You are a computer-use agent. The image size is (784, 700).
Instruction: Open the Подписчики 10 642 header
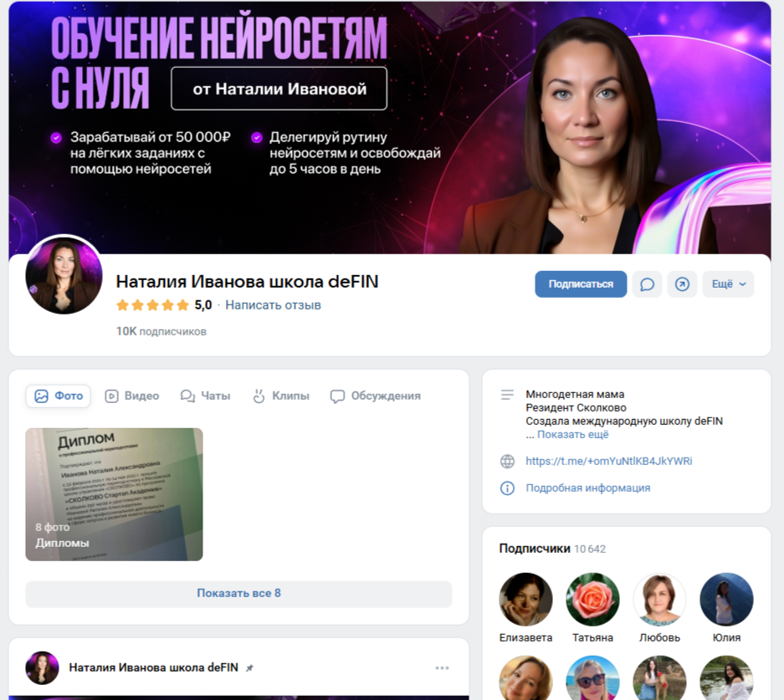tap(552, 549)
